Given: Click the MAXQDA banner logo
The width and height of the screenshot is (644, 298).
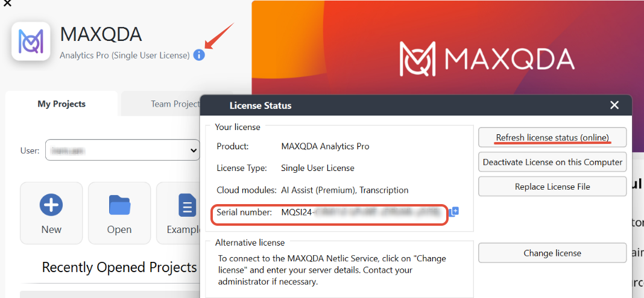Looking at the screenshot, I should pos(487,58).
